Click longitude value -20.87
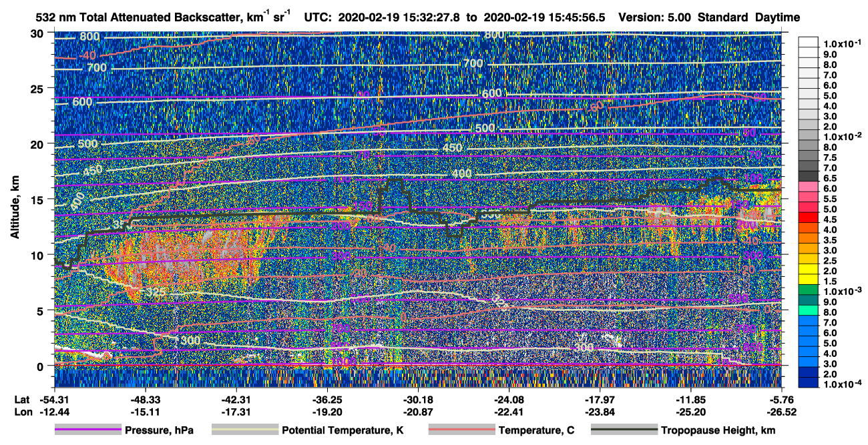 (x=417, y=412)
